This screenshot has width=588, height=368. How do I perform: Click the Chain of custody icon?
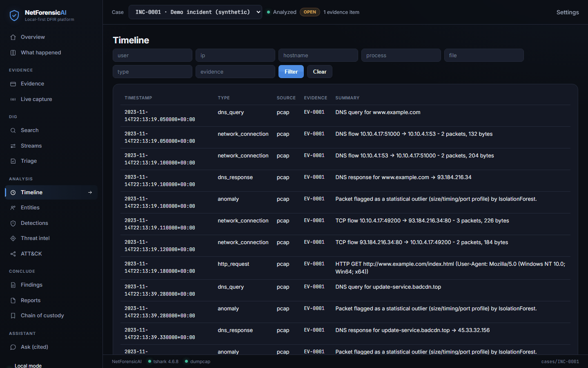[x=13, y=316]
